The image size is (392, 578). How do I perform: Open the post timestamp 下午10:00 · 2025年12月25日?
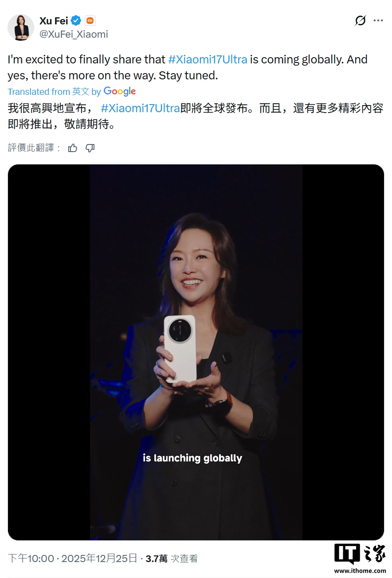pos(73,558)
